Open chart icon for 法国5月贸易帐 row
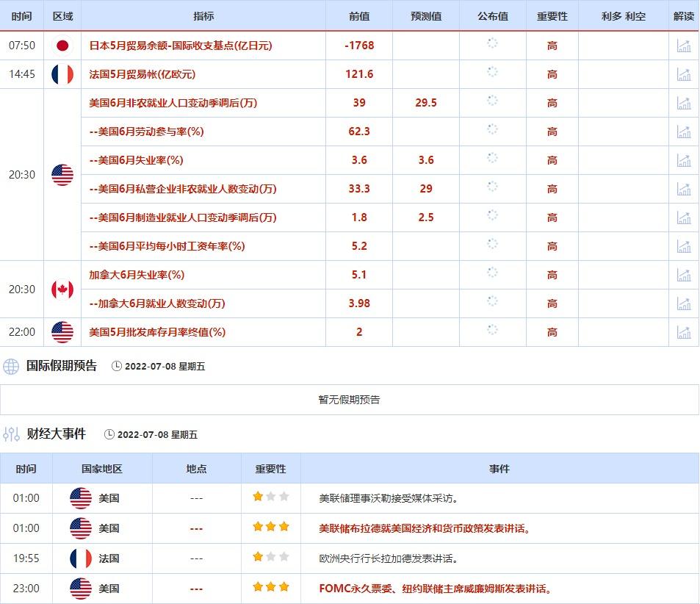Image resolution: width=700 pixels, height=604 pixels. point(684,74)
